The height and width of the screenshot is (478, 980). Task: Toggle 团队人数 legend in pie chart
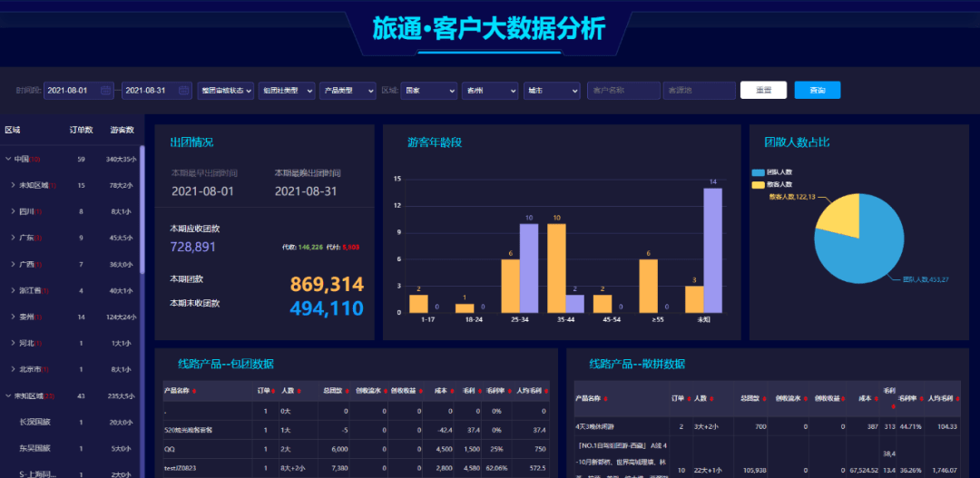[771, 171]
